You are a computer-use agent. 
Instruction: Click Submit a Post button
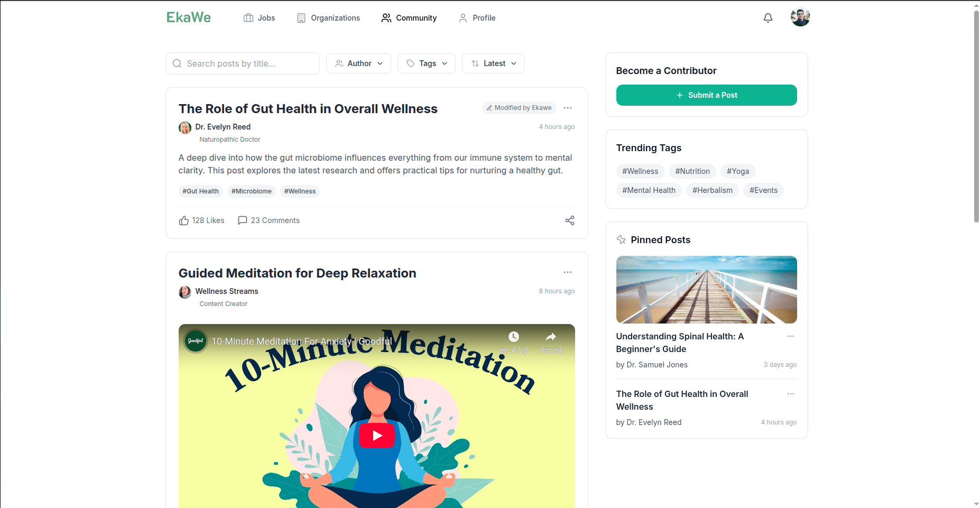[x=706, y=95]
